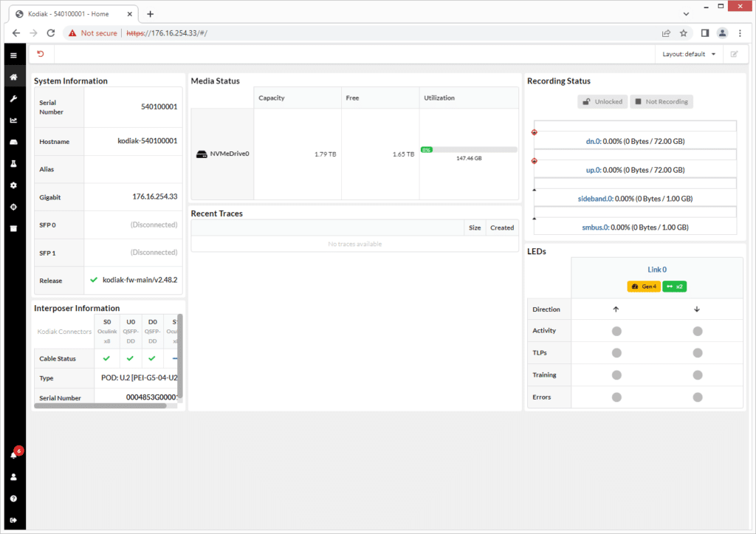Click the NVMeDrive0 utilization progress bar
The image size is (756, 534).
point(469,149)
